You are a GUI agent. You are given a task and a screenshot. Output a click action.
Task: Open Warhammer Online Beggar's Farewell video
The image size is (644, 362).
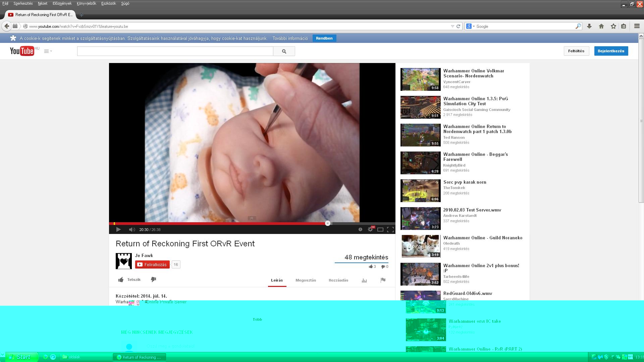(x=476, y=157)
